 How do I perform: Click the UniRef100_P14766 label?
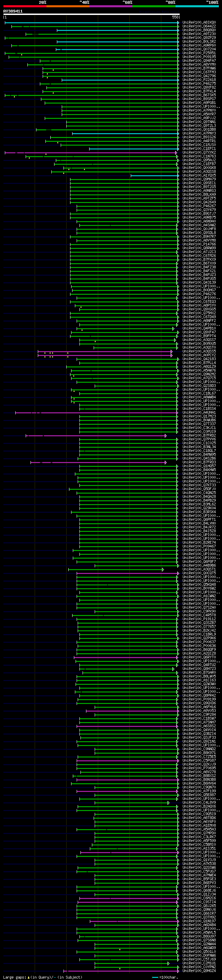pyautogui.click(x=199, y=244)
